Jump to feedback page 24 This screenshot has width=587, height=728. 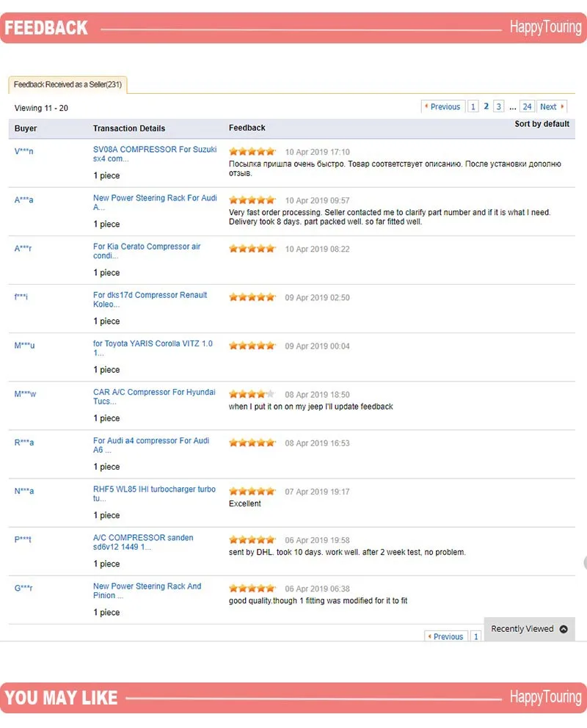[x=527, y=107]
